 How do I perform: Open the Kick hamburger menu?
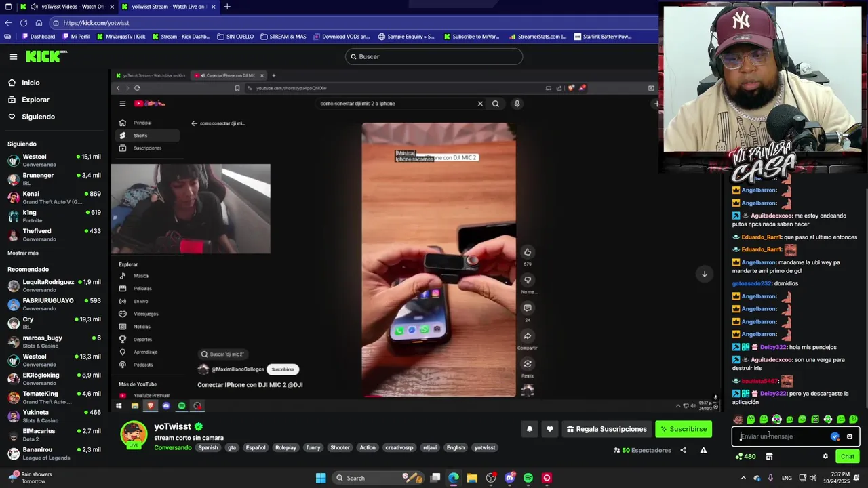(14, 57)
